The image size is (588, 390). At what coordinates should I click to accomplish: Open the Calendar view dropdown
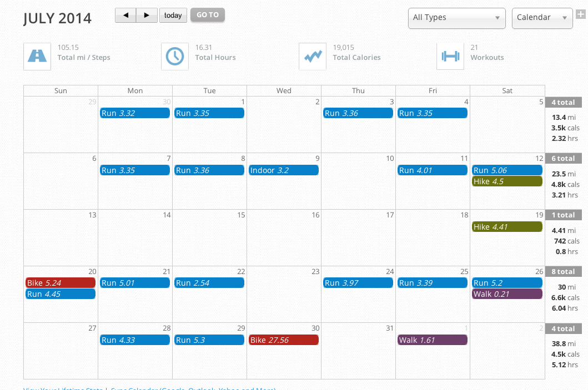tap(542, 18)
